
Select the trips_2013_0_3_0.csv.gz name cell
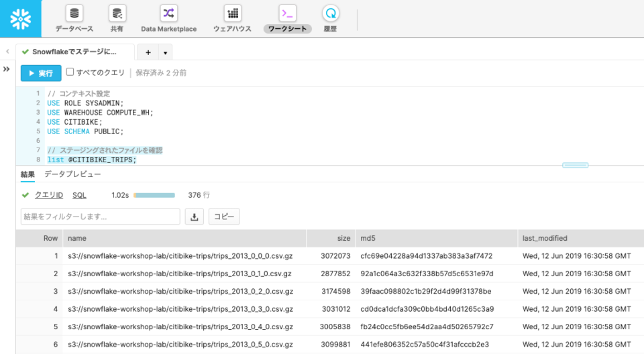(184, 309)
